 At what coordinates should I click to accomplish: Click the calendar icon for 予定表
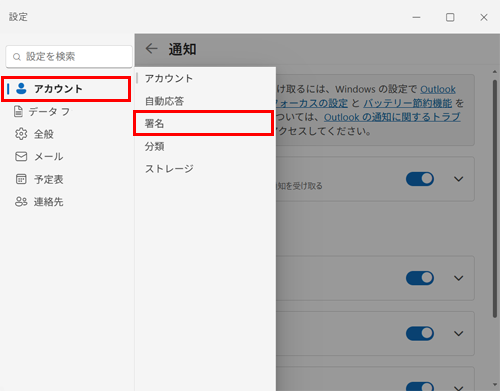pos(21,179)
